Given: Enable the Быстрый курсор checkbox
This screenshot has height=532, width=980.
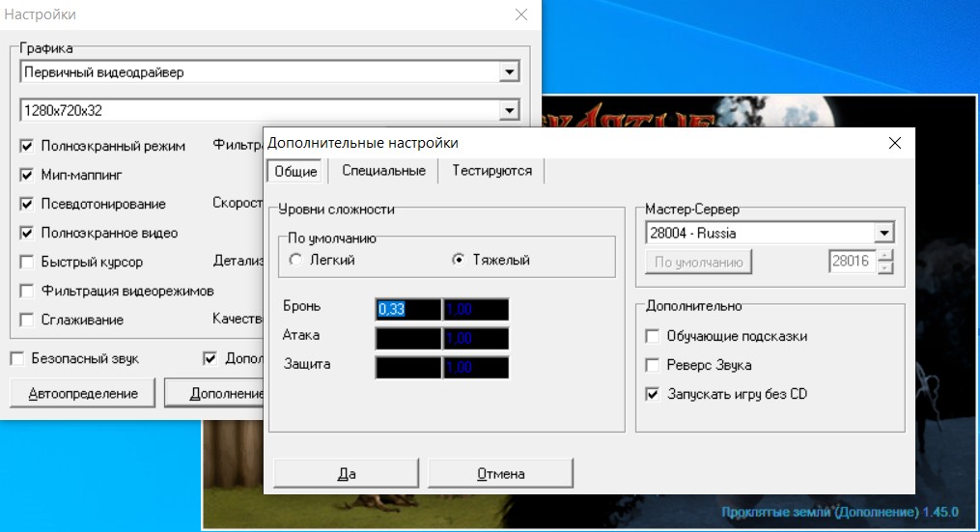Looking at the screenshot, I should pos(26,262).
